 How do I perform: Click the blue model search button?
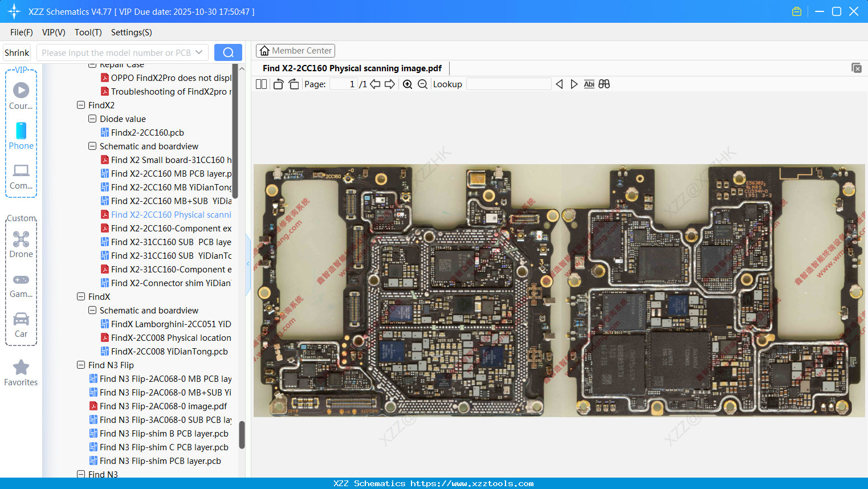(x=228, y=52)
